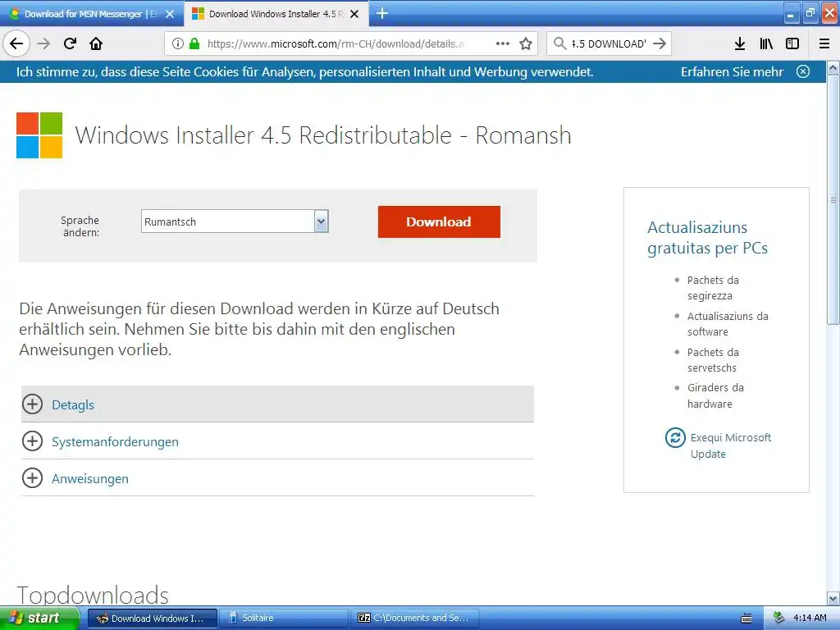Click the network tray icon
Image resolution: width=840 pixels, height=630 pixels.
[x=779, y=619]
